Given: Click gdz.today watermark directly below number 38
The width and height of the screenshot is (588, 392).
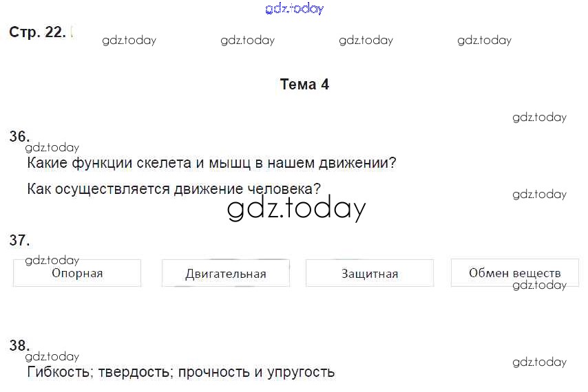Looking at the screenshot, I should click(52, 356).
